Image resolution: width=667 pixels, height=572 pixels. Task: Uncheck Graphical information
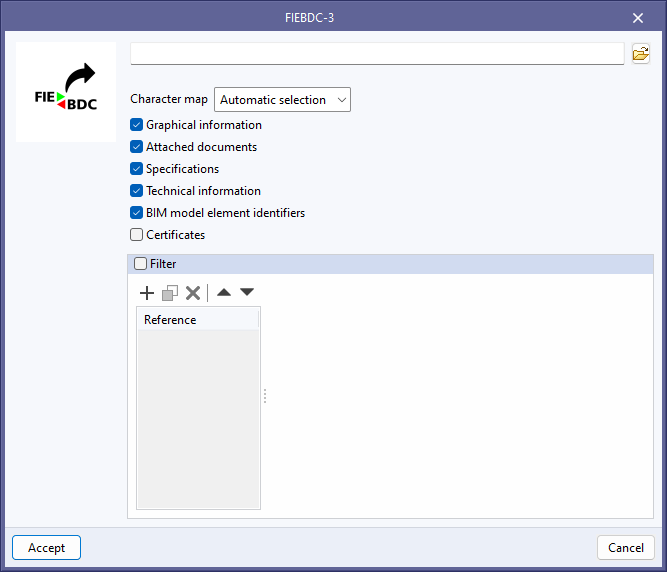point(136,125)
